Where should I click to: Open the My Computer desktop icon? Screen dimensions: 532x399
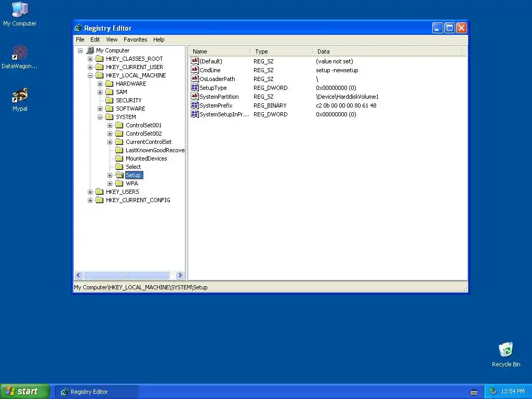point(20,9)
